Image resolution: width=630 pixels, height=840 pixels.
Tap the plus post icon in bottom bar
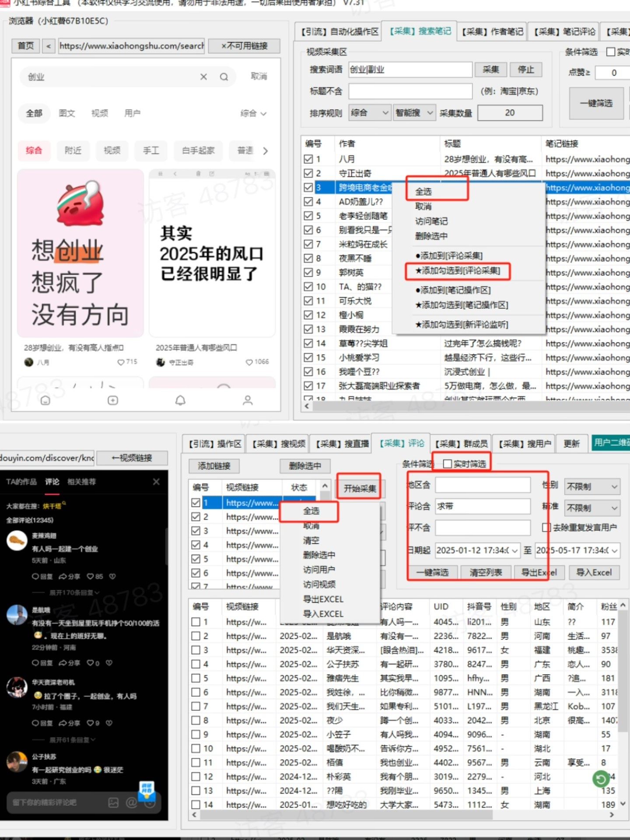(x=113, y=400)
